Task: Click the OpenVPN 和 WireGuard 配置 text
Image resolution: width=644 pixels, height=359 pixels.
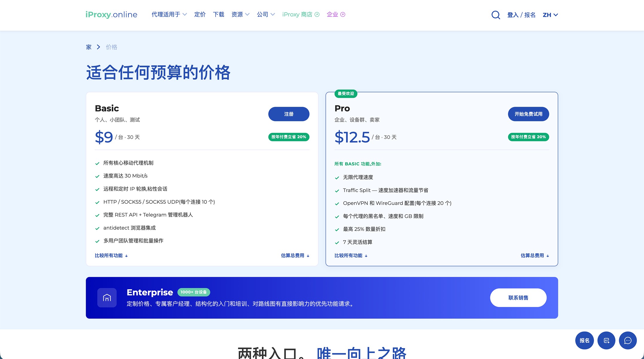Action: (397, 203)
